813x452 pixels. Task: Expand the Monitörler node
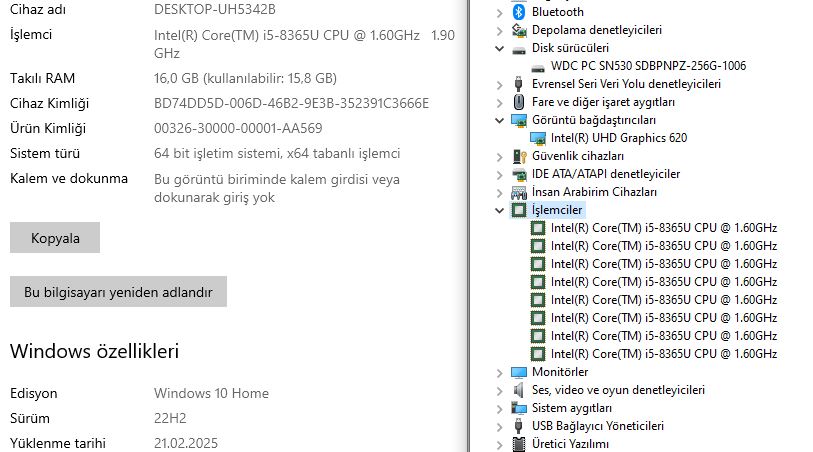(499, 373)
